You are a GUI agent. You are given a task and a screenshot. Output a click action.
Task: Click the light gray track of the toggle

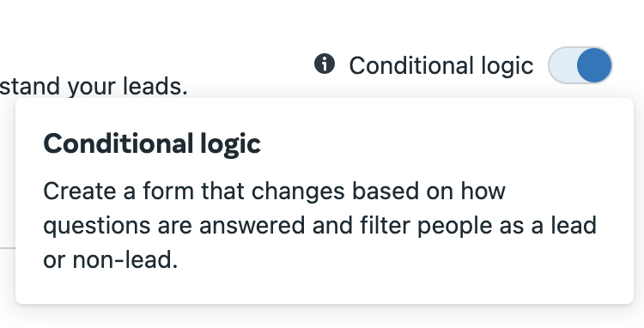pyautogui.click(x=562, y=65)
